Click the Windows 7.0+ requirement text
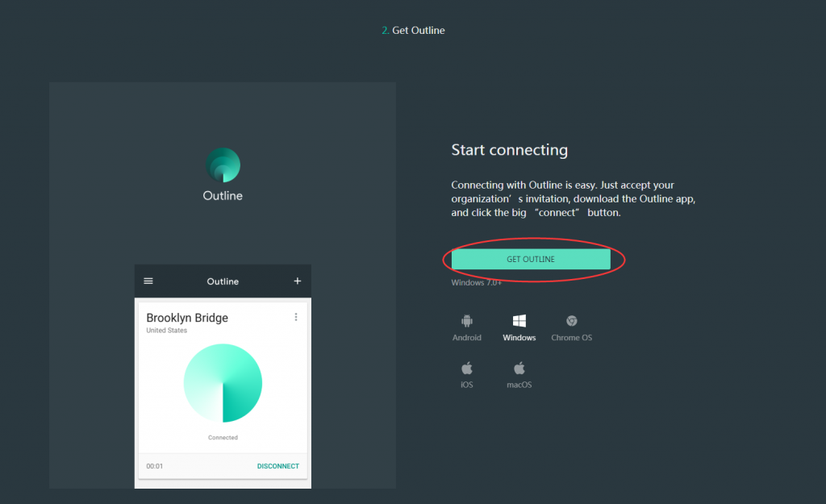This screenshot has width=826, height=504. click(x=476, y=283)
